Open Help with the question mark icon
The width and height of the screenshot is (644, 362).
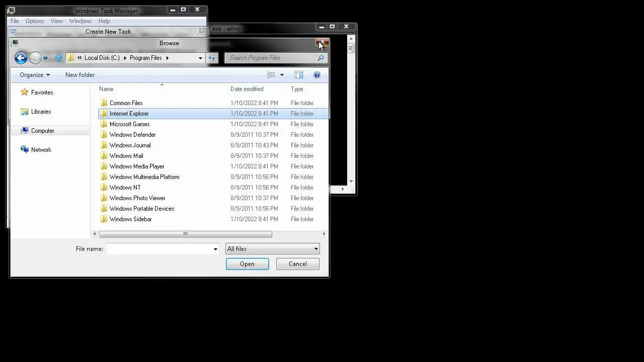click(317, 75)
